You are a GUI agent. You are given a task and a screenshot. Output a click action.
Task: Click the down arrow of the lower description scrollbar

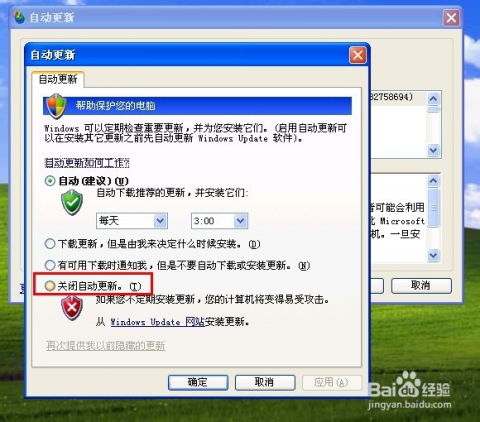[433, 255]
